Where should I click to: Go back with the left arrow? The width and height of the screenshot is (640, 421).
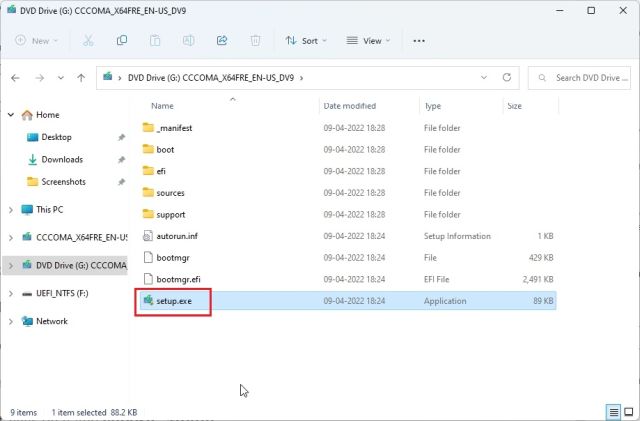tap(16, 78)
